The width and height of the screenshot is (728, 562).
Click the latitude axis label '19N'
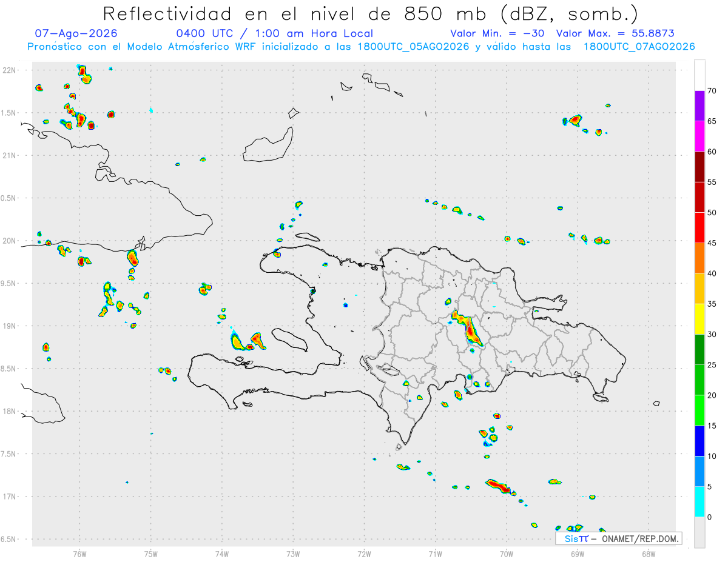[x=10, y=326]
